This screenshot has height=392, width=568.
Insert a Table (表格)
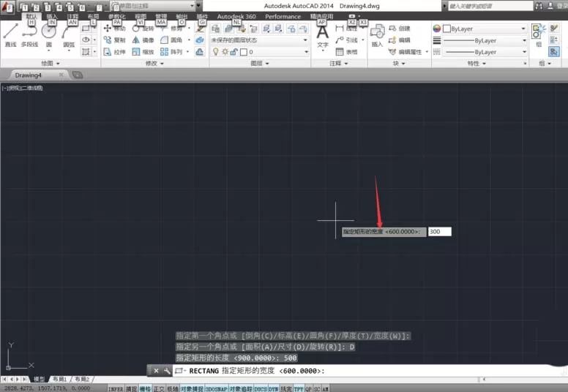coord(347,52)
